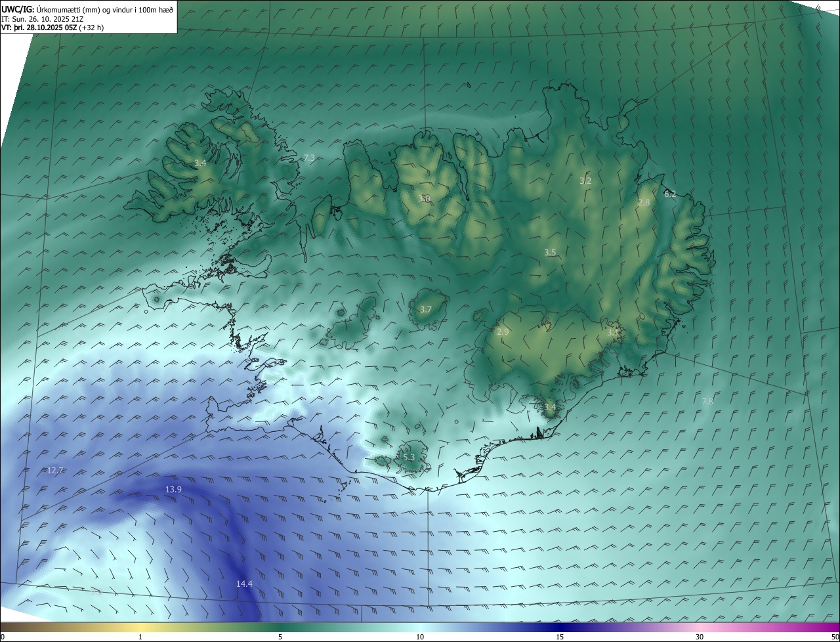
Task: Click the 3.7 value on the central glacier
Action: point(426,309)
